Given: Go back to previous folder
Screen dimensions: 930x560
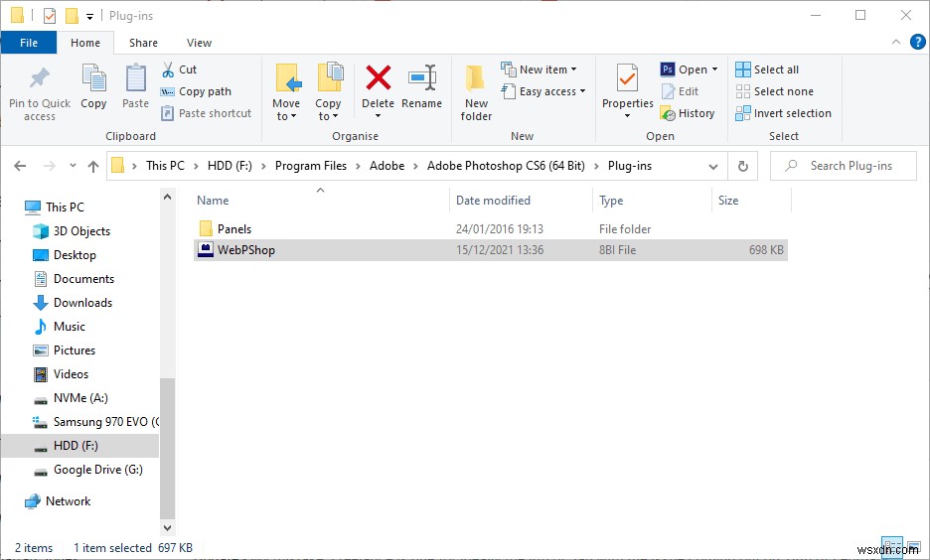Looking at the screenshot, I should (x=20, y=166).
